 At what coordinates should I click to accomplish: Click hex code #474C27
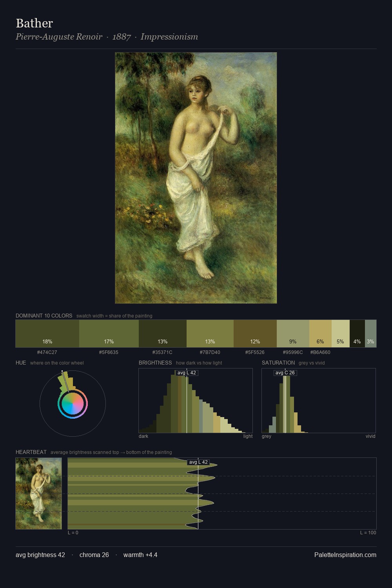(47, 352)
